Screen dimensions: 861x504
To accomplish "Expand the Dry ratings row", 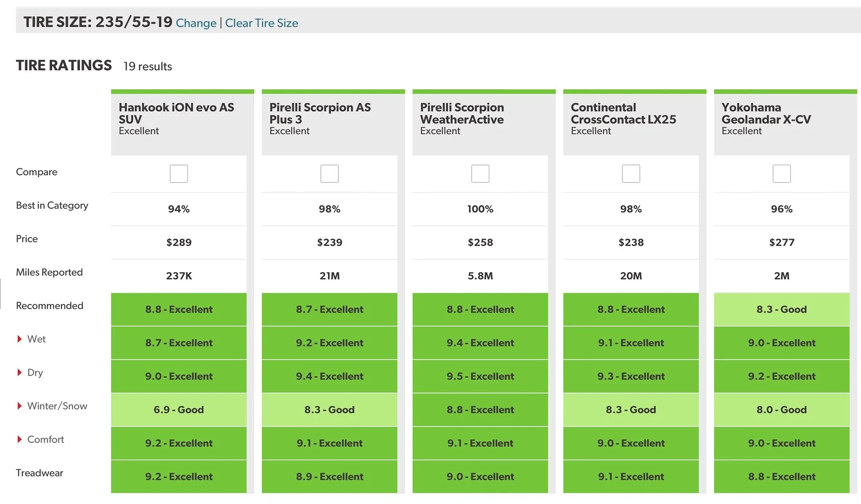I will tap(19, 373).
